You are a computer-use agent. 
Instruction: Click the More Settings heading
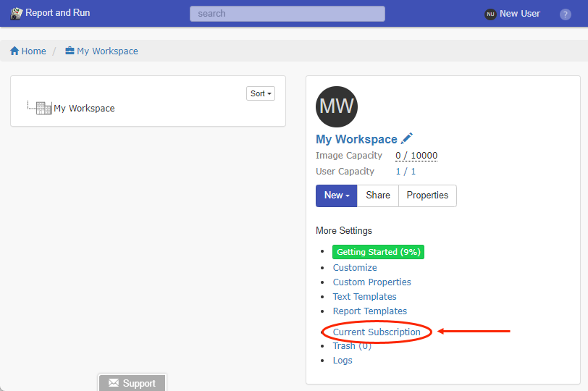tap(344, 230)
